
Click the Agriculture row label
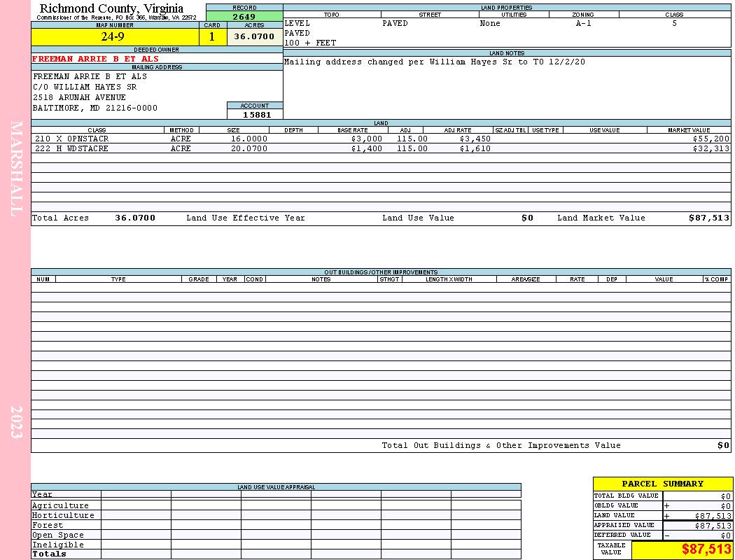[60, 505]
